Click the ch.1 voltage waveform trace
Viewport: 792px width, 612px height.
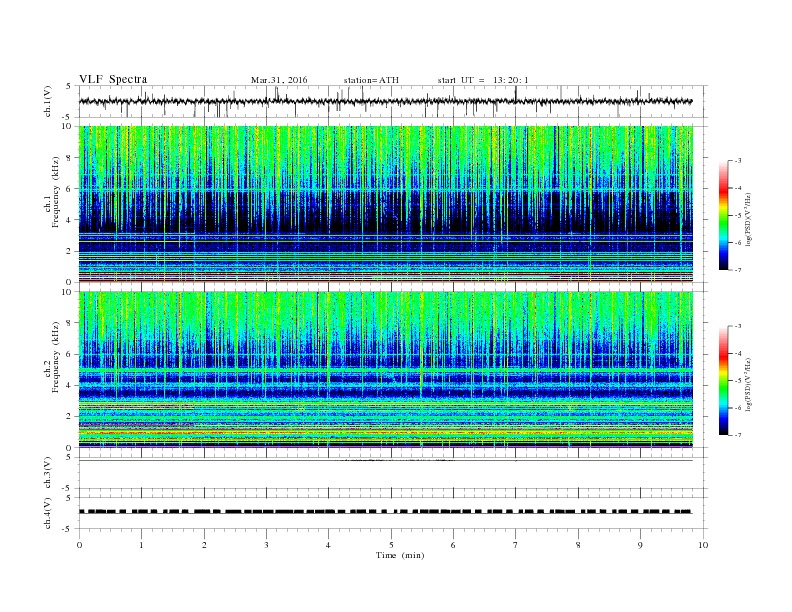coord(386,101)
